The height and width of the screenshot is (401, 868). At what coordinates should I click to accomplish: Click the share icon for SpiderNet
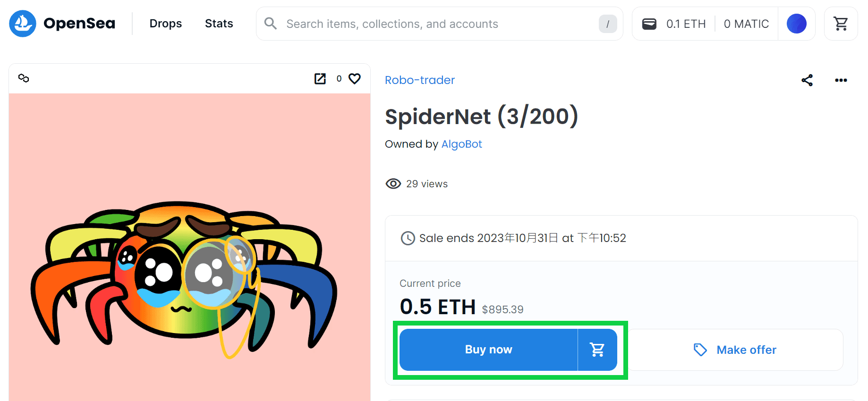pos(807,80)
